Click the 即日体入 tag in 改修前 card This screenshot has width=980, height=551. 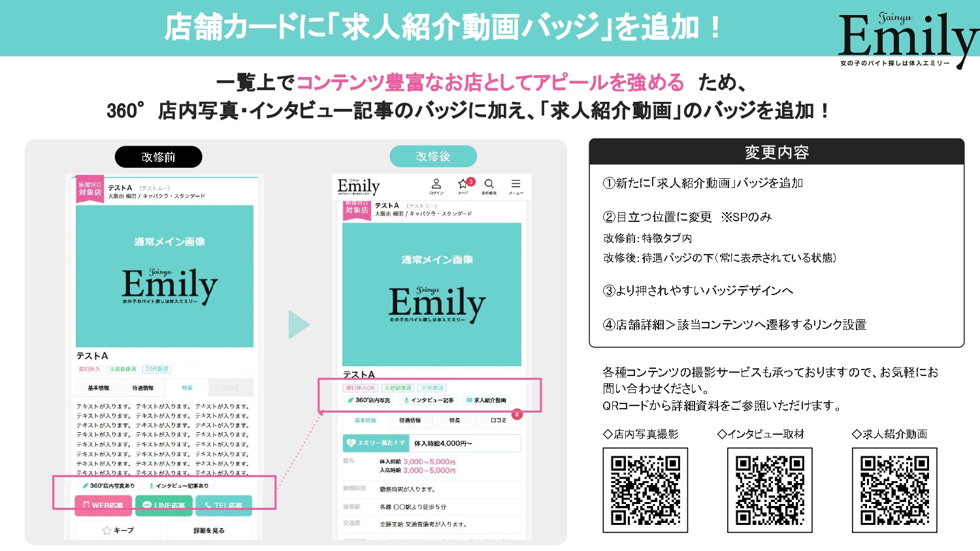90,370
